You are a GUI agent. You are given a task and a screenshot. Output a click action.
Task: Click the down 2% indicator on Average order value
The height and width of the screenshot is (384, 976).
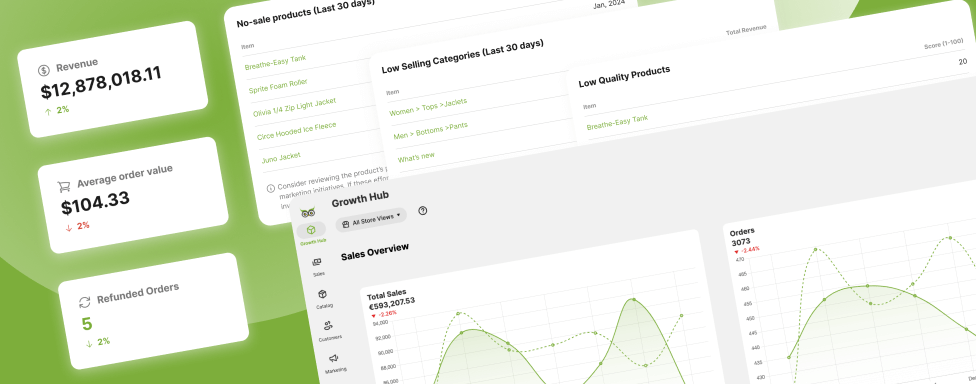pos(77,227)
